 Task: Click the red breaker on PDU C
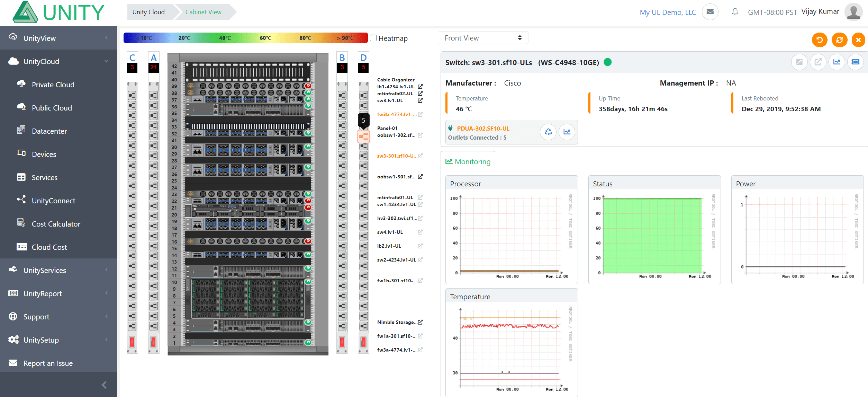point(132,342)
